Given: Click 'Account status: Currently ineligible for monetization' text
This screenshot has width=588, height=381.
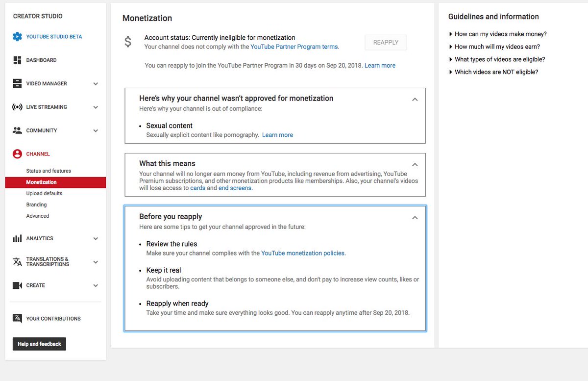Looking at the screenshot, I should click(x=220, y=38).
